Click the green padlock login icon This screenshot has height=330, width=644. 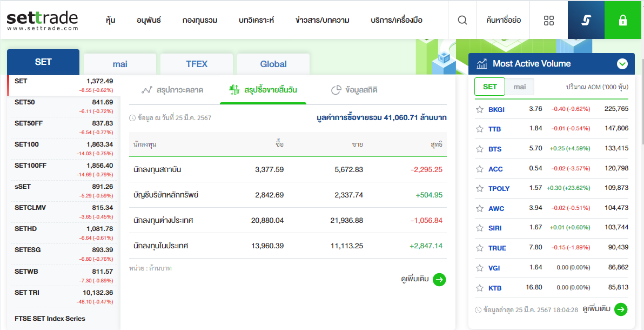[622, 20]
